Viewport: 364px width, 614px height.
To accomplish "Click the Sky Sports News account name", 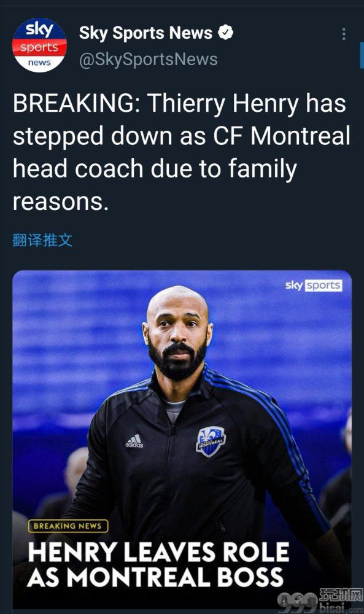I will (145, 33).
